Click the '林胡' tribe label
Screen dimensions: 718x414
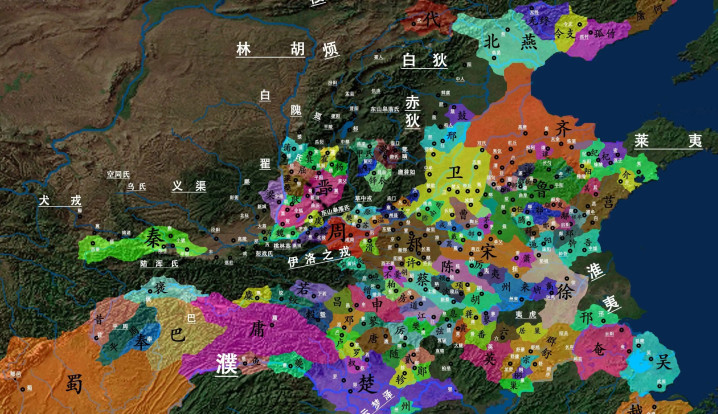[270, 49]
